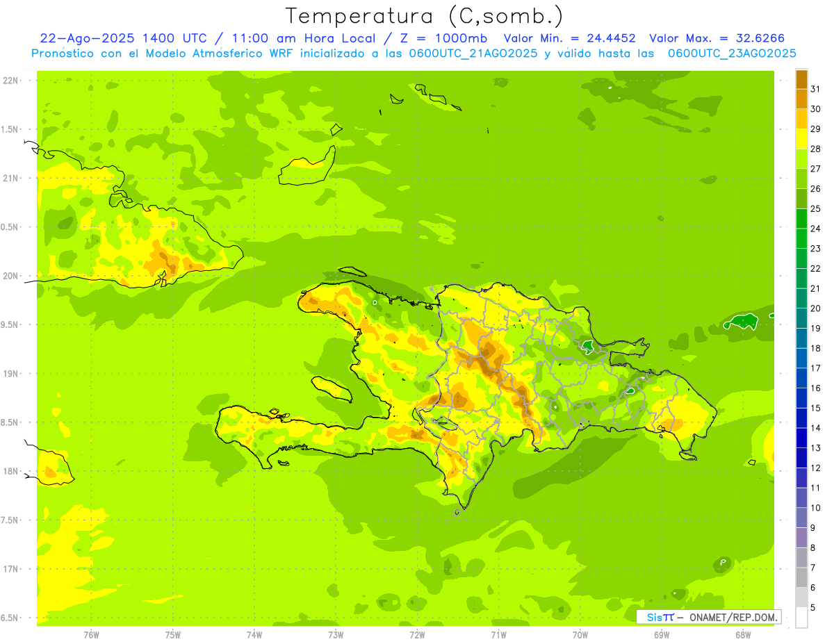Image resolution: width=834 pixels, height=644 pixels.
Task: Click the yellow legend swatch between 28 and 29
Action: click(x=801, y=139)
